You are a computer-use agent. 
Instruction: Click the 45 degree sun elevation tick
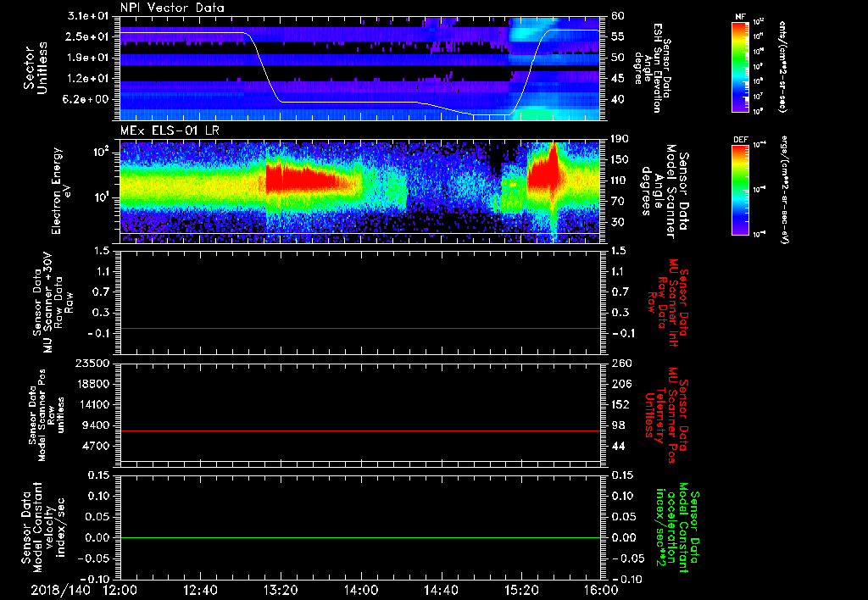618,79
